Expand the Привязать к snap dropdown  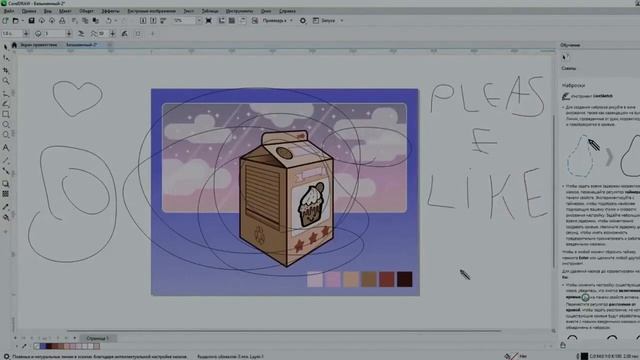(291, 20)
